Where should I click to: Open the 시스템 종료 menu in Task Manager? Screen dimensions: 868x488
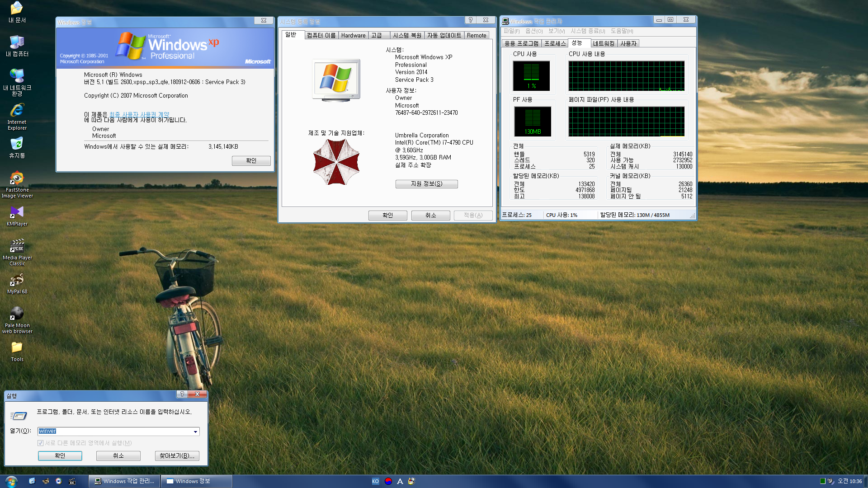[x=587, y=31]
